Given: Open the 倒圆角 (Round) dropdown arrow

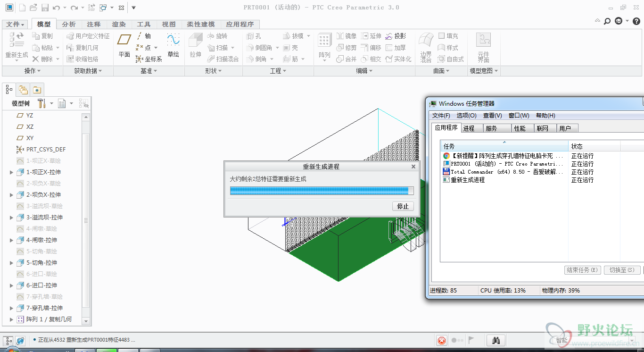Looking at the screenshot, I should (277, 48).
